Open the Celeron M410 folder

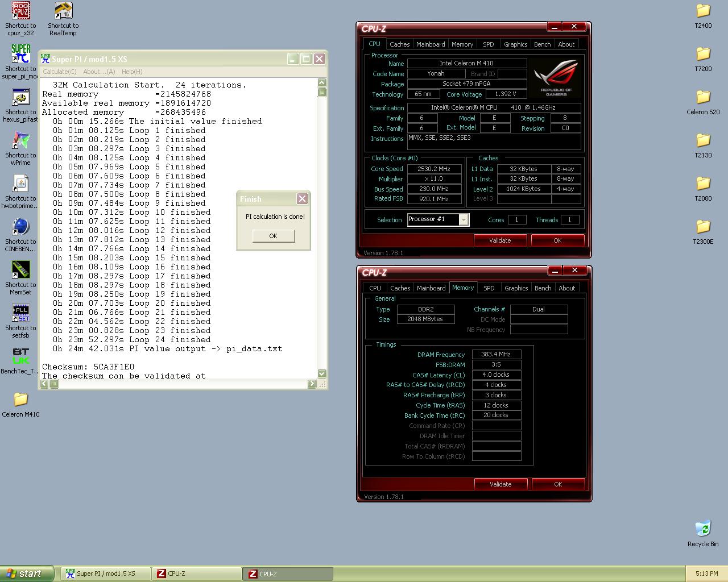(20, 400)
